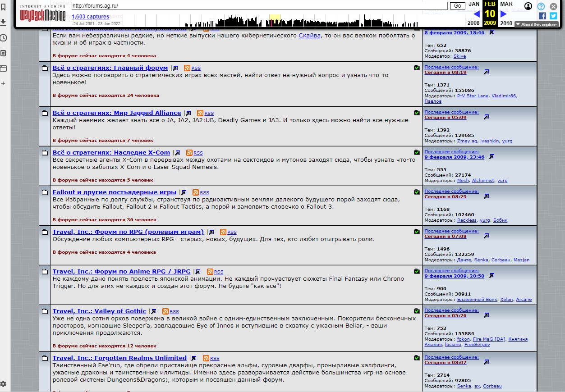Click the RSS icon for Мир Jagged Alliance
This screenshot has height=392, width=565.
click(200, 113)
